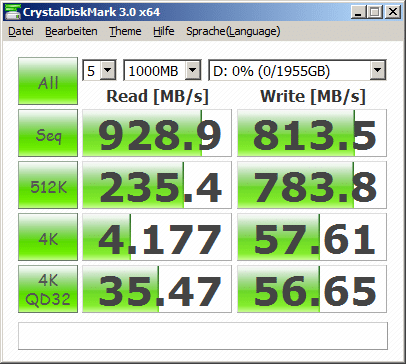Launch the 4K QD32 test
Image resolution: width=406 pixels, height=364 pixels.
[x=48, y=289]
